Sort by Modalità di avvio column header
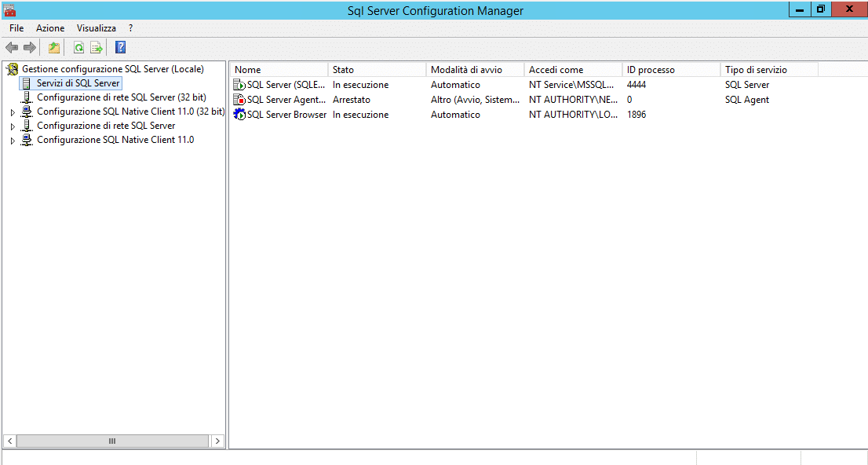Image resolution: width=868 pixels, height=465 pixels. click(x=475, y=70)
